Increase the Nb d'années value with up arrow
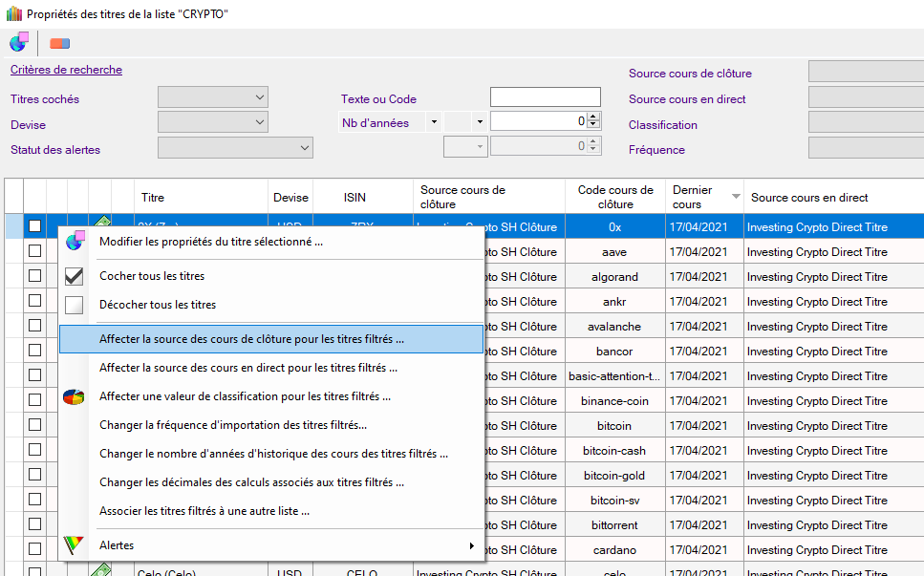 (x=593, y=117)
